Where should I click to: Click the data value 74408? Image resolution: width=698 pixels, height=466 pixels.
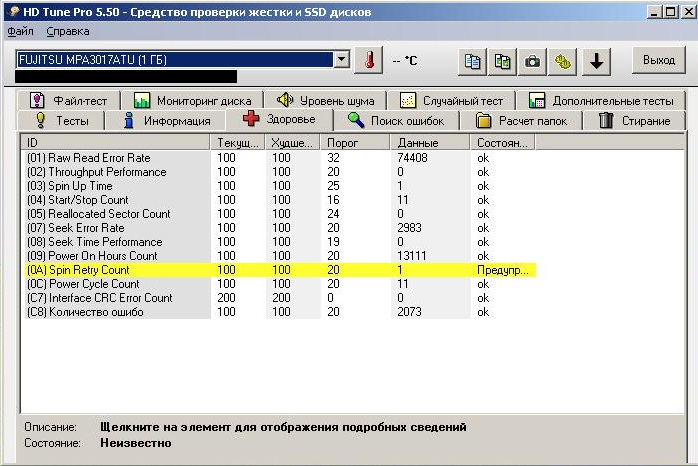pyautogui.click(x=412, y=158)
